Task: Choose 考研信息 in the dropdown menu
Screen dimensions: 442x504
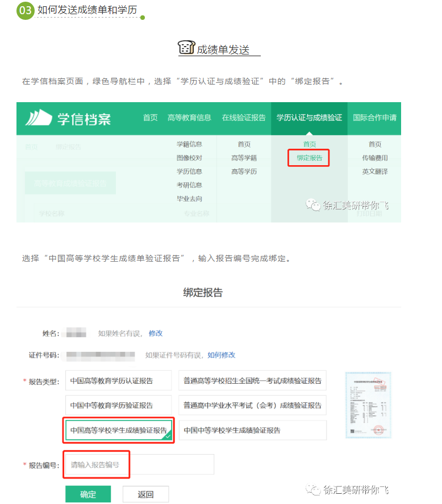Action: [189, 185]
